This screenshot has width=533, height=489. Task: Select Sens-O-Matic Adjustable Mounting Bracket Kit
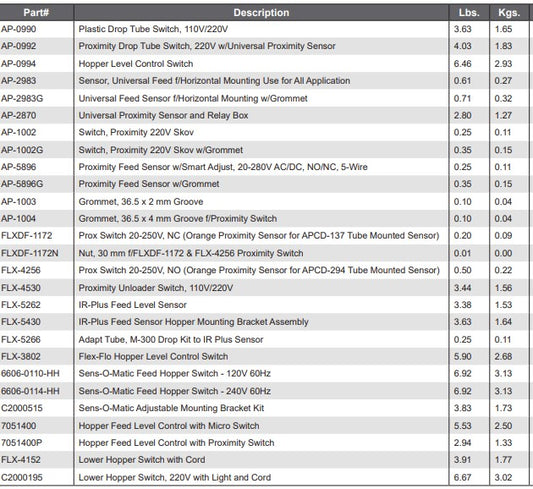[171, 408]
